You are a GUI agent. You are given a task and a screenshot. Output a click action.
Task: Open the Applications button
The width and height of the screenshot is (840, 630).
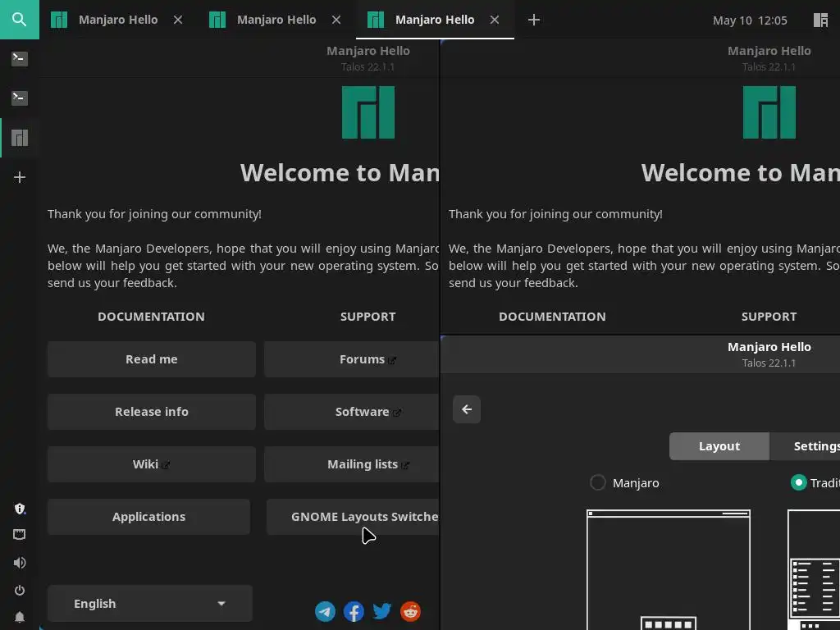click(148, 517)
